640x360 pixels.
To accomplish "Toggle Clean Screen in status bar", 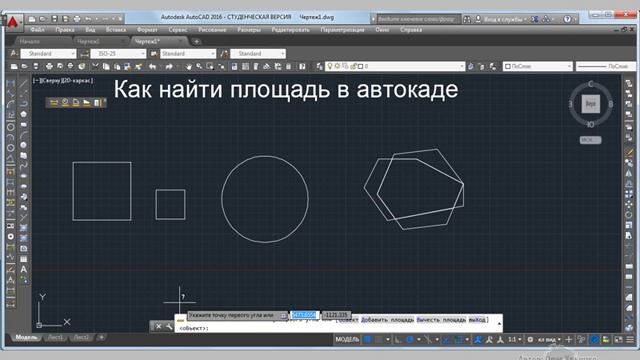I will pos(619,340).
